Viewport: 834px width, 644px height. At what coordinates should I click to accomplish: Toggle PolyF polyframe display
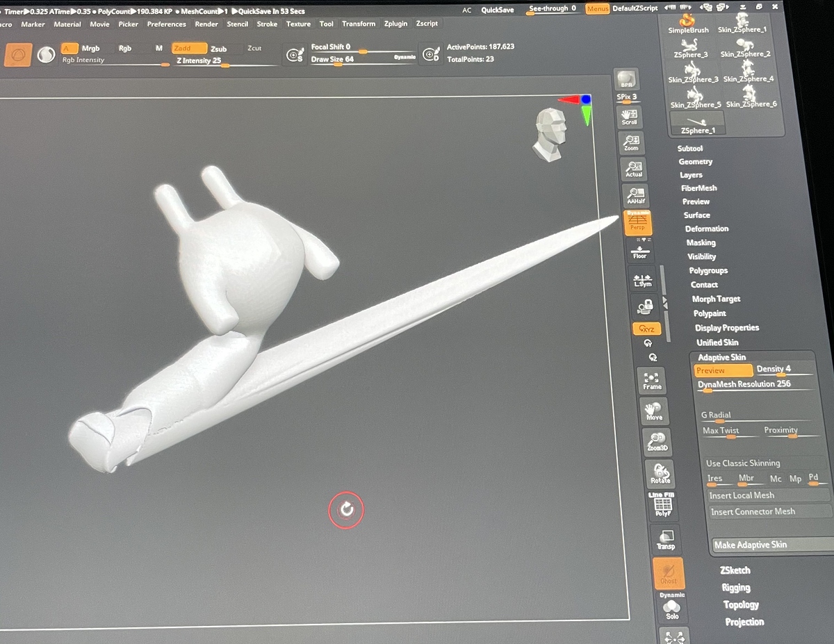[662, 506]
